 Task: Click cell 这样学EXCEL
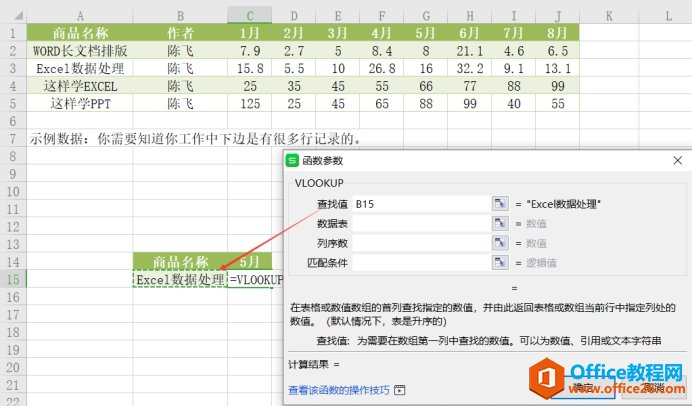coord(80,86)
